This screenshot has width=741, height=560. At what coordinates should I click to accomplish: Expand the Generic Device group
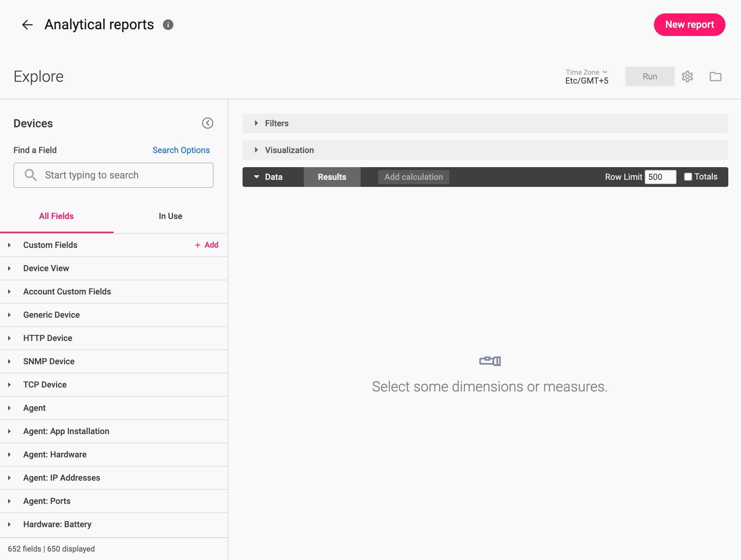(x=114, y=315)
